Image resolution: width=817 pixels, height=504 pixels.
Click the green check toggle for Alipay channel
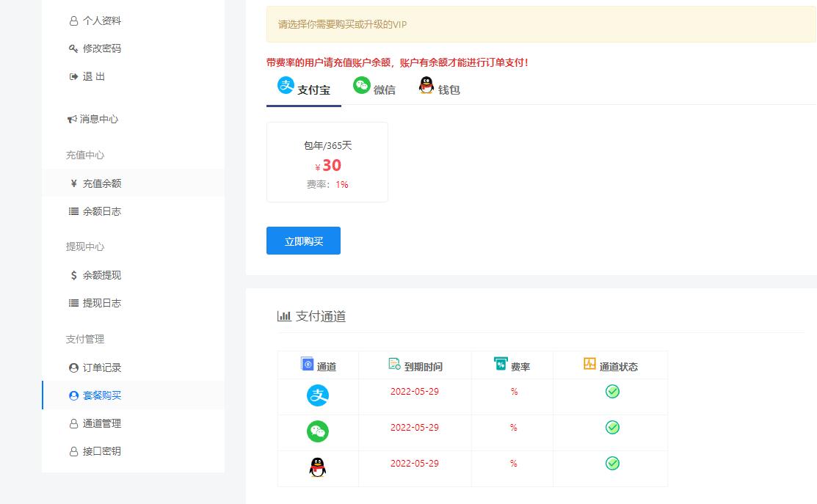coord(611,392)
